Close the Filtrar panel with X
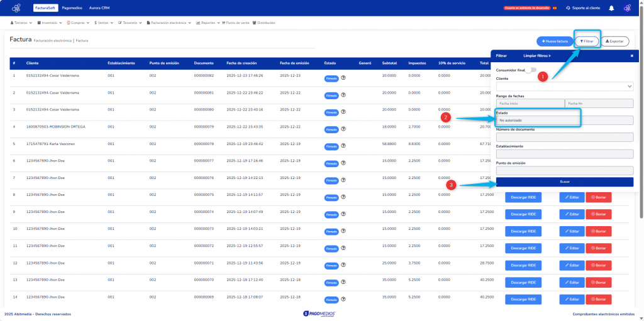The width and height of the screenshot is (644, 321). 632,56
